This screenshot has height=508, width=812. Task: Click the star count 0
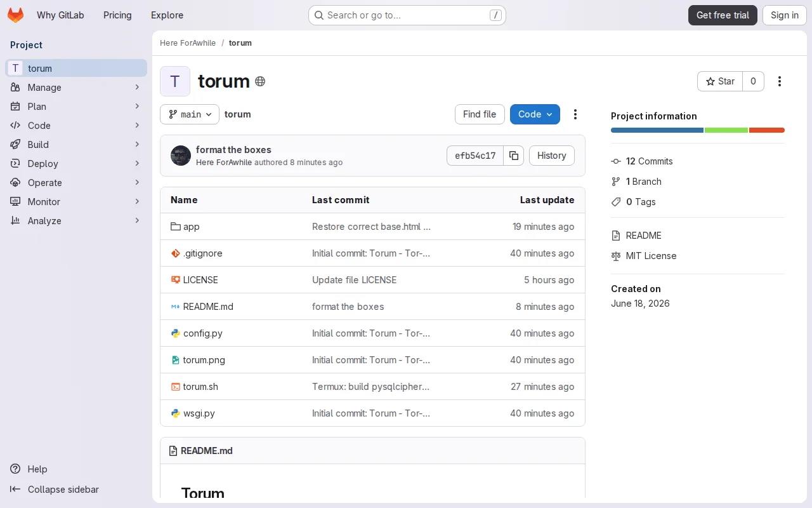click(x=753, y=81)
